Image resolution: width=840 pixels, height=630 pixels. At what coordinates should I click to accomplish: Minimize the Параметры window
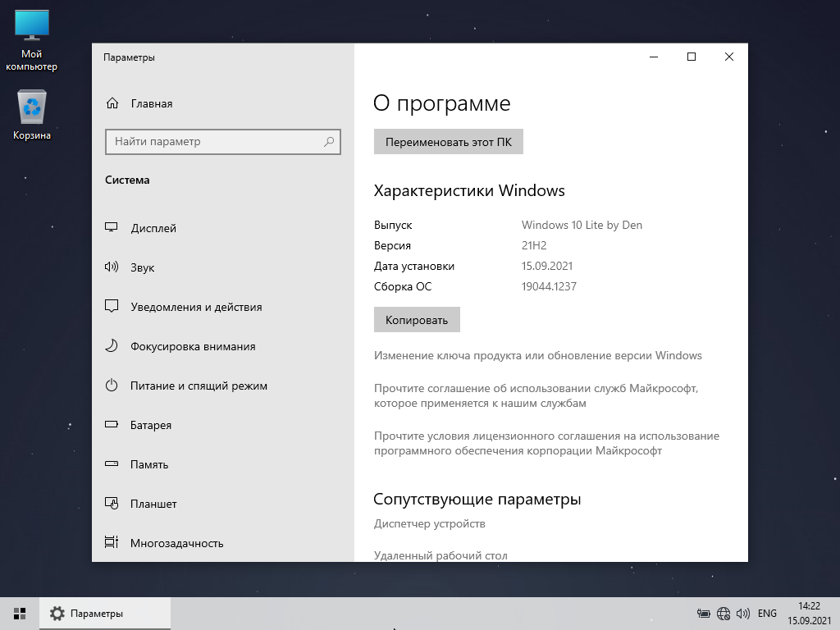(654, 57)
